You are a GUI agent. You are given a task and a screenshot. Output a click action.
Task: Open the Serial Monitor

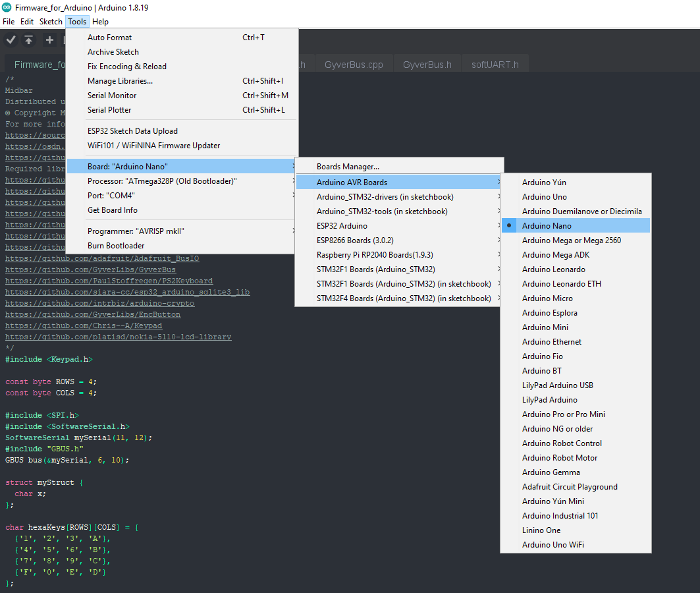click(x=182, y=96)
